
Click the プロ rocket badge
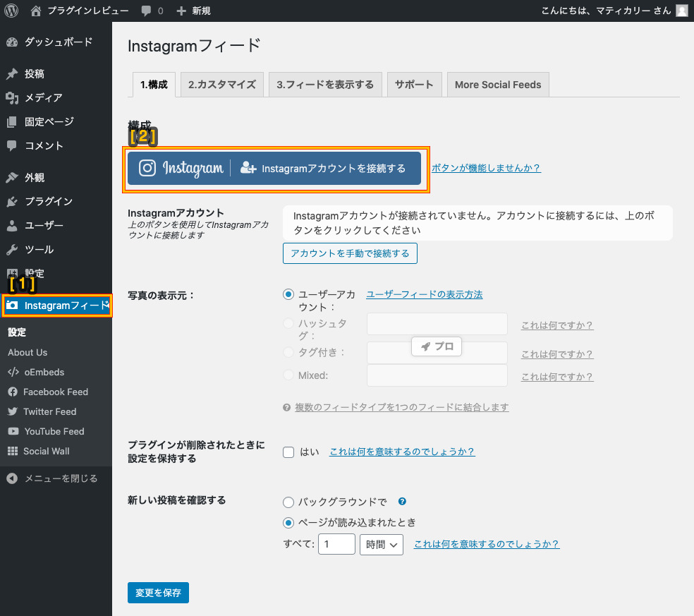pos(437,346)
